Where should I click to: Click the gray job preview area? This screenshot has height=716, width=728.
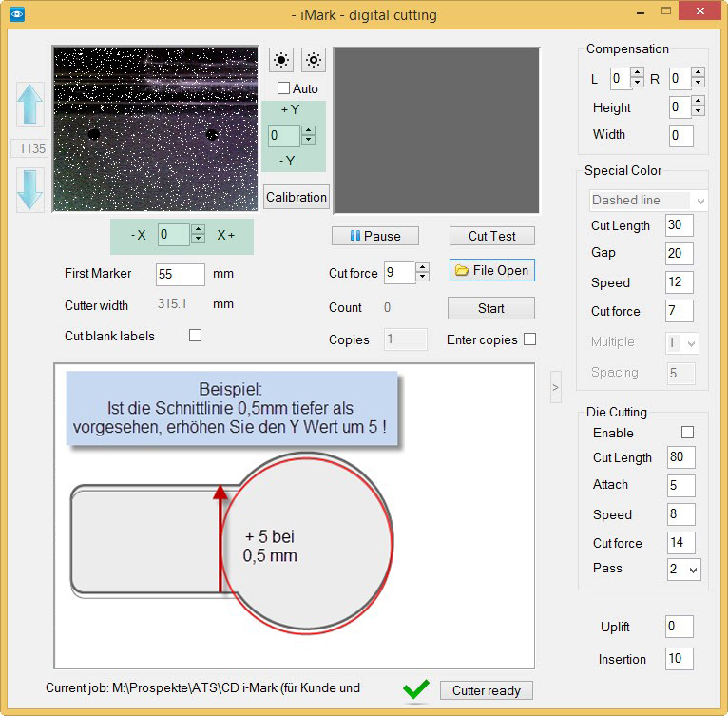coord(436,130)
